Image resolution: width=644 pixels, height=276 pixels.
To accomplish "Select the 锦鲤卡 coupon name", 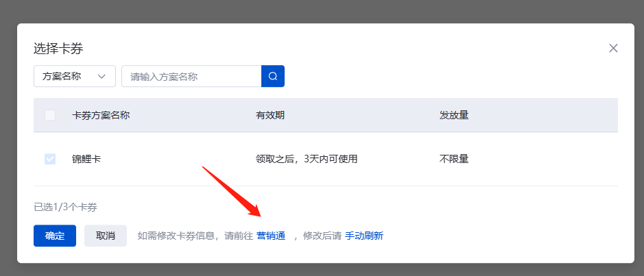I will click(86, 159).
